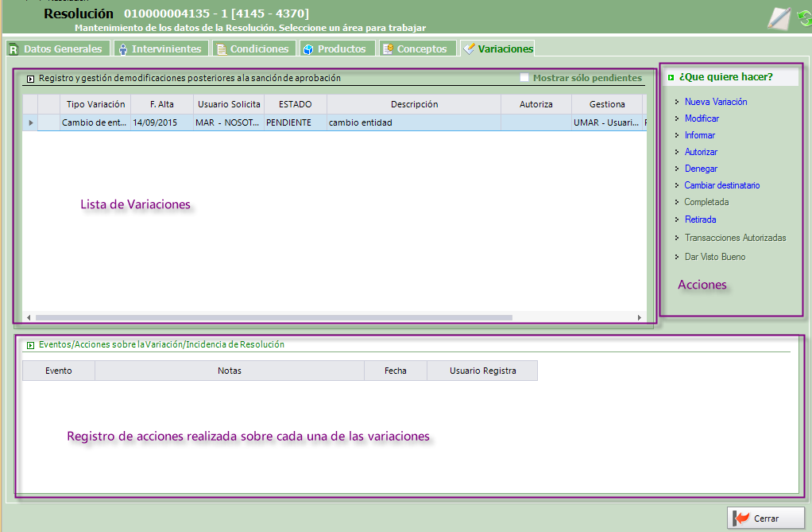
Task: Select the Variaciones tab
Action: pos(497,49)
